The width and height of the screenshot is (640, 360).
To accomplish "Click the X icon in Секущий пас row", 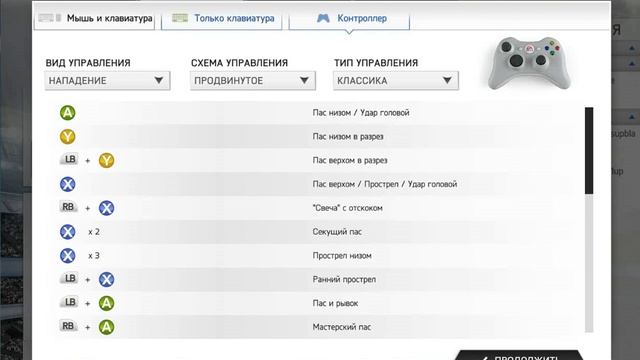I will click(68, 232).
